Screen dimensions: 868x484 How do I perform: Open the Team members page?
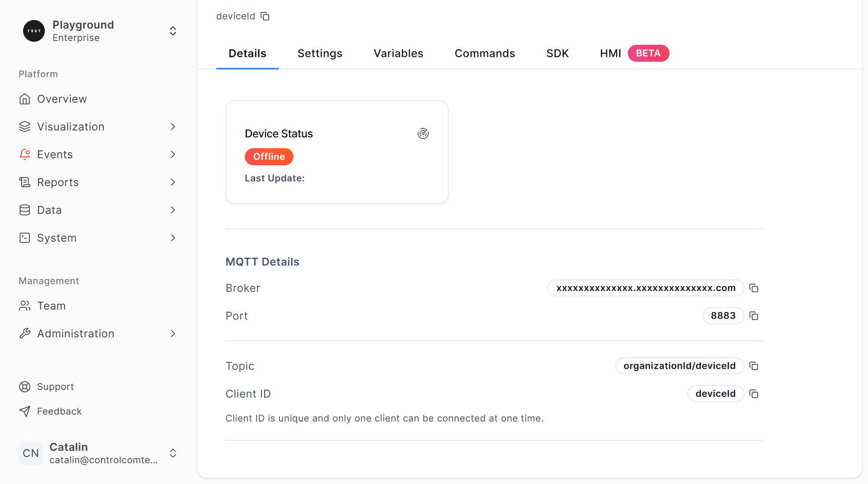[51, 305]
